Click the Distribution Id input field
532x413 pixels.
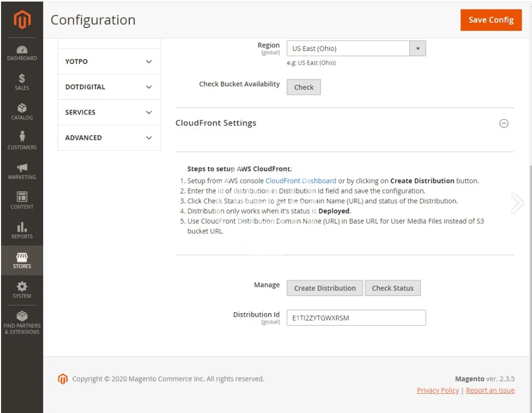pos(356,318)
